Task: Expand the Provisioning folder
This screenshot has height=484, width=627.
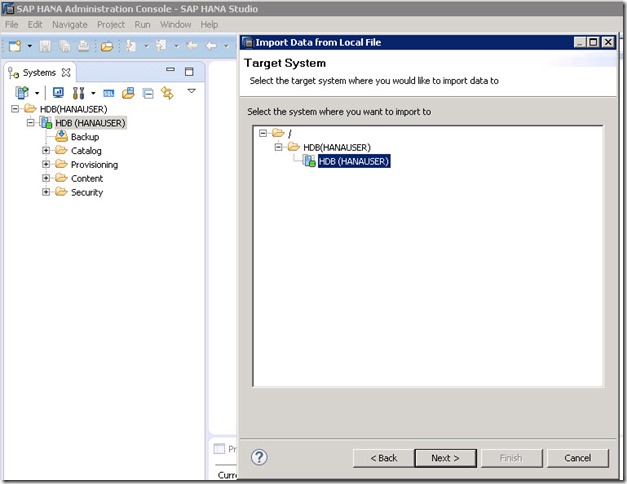Action: pos(46,164)
